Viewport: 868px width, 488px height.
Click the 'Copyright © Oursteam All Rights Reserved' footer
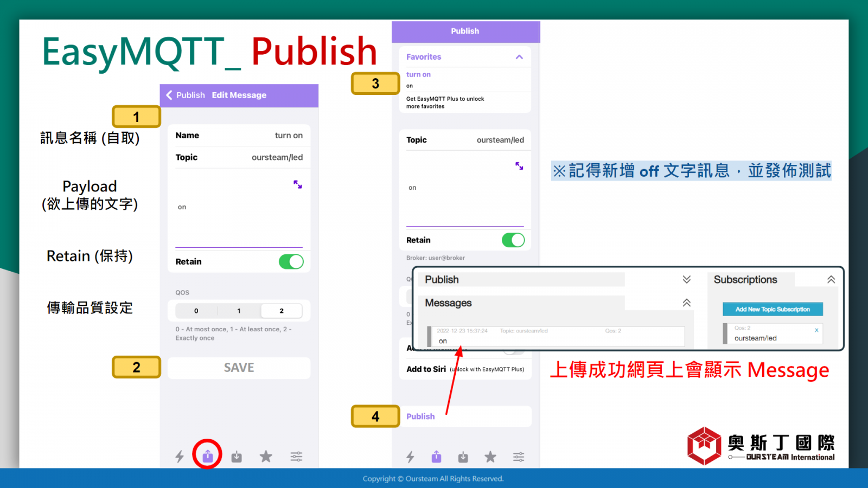[x=433, y=478]
